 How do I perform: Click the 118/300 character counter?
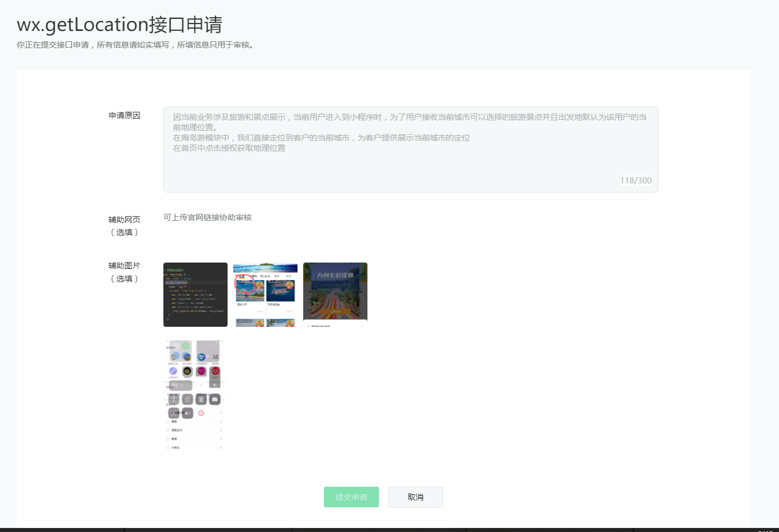[x=636, y=181]
